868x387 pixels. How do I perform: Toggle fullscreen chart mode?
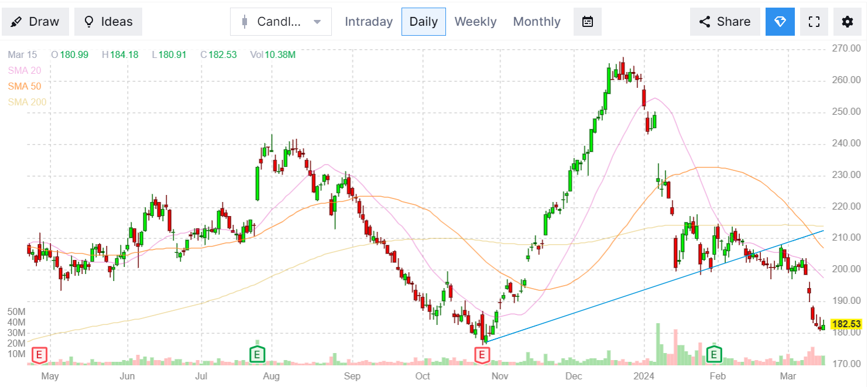[x=814, y=22]
